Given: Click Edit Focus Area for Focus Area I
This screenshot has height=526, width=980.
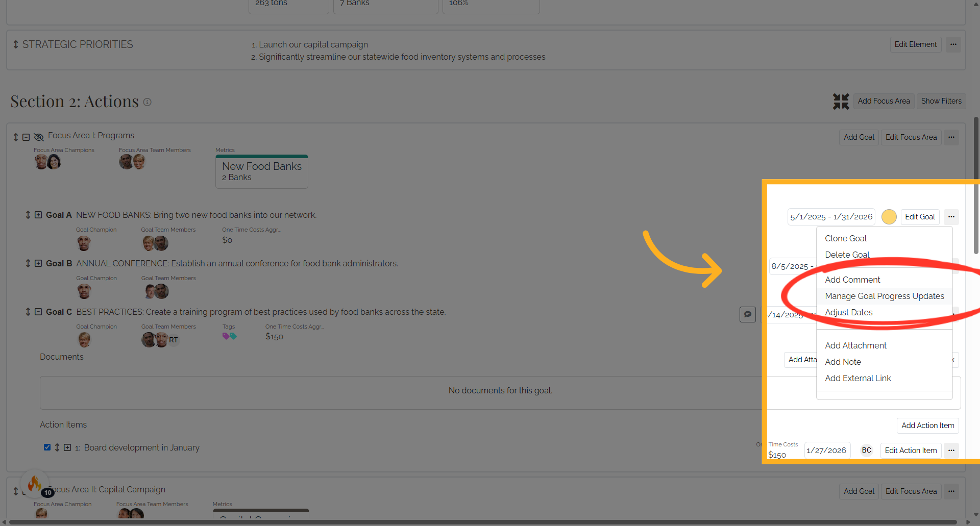Looking at the screenshot, I should tap(911, 137).
